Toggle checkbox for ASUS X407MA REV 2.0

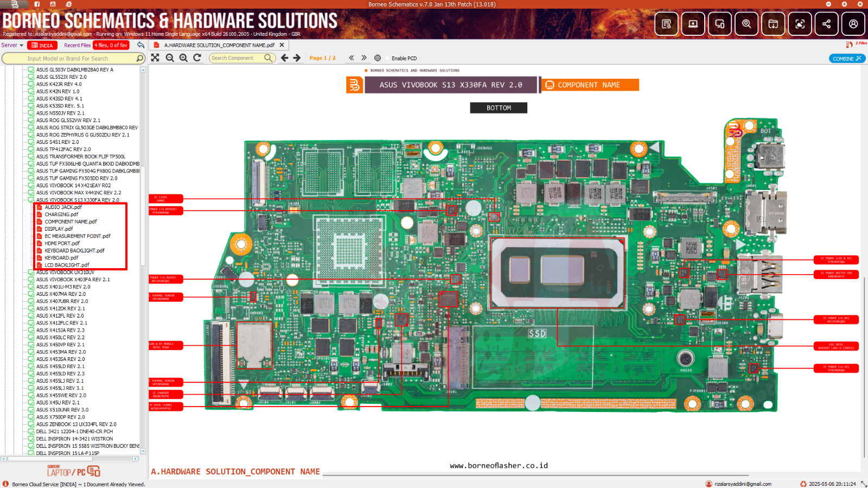[x=31, y=294]
